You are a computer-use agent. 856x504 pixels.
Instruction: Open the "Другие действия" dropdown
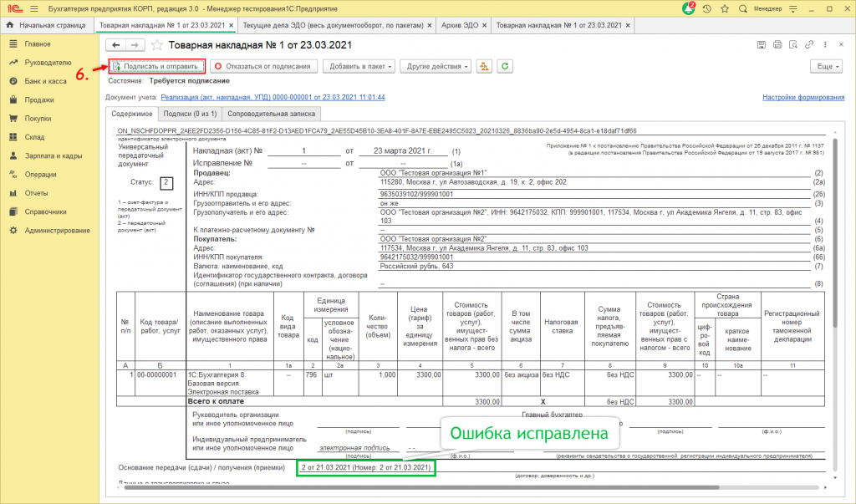click(436, 66)
